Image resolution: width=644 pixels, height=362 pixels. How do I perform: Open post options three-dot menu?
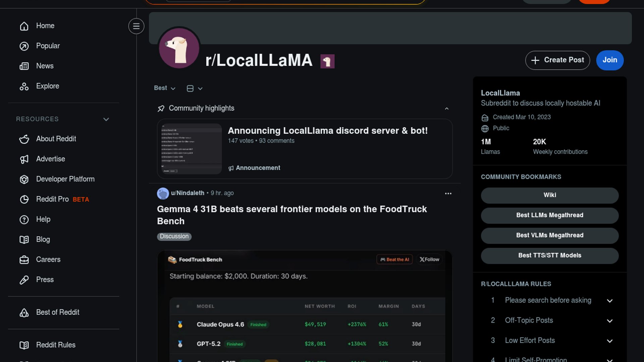click(448, 194)
